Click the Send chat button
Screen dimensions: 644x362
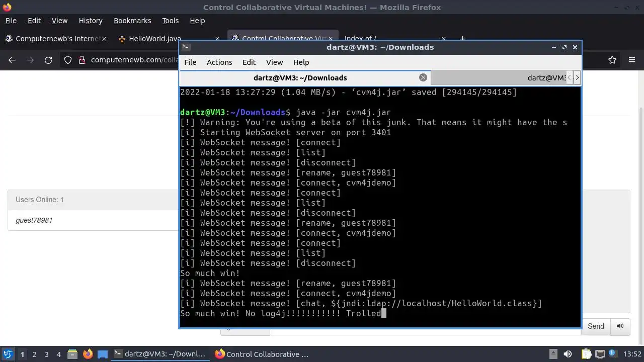click(596, 326)
